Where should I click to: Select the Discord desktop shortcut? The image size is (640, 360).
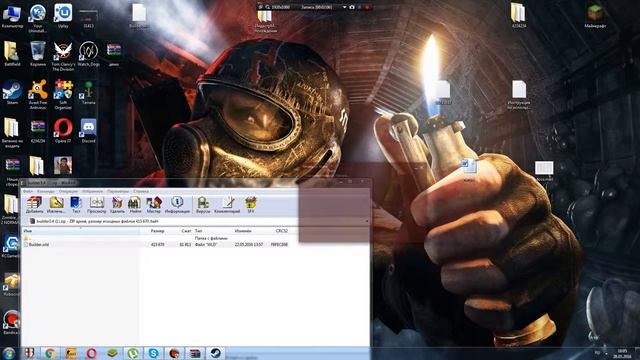point(89,131)
